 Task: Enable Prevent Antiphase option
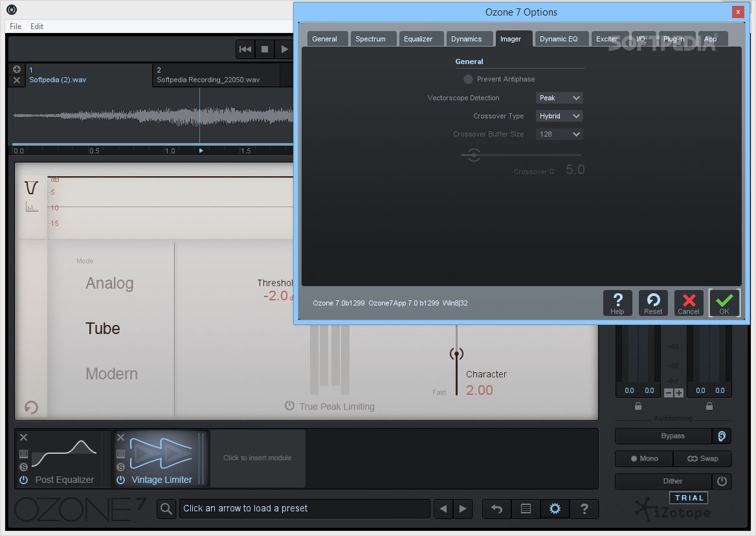[x=468, y=79]
